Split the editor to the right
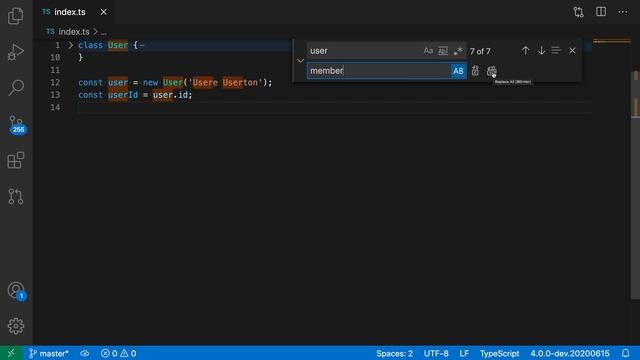This screenshot has width=640, height=360. tap(601, 12)
